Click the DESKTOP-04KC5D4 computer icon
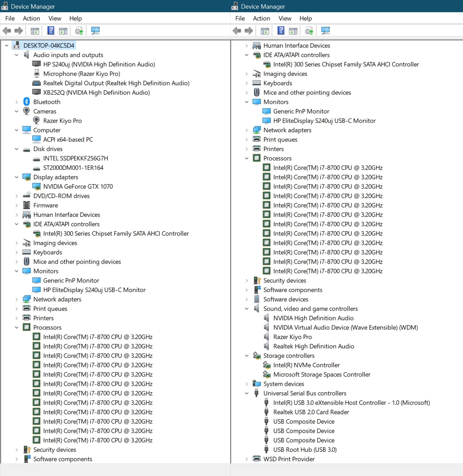Image resolution: width=463 pixels, height=476 pixels. click(x=16, y=45)
